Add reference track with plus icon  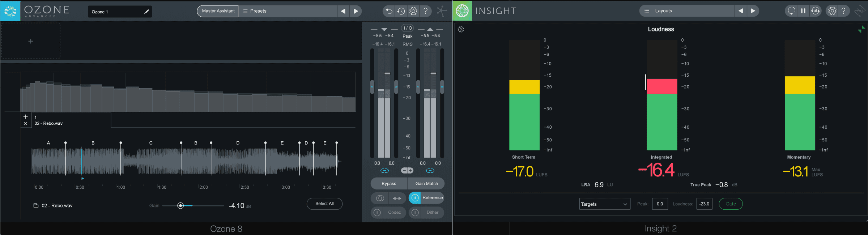[25, 117]
